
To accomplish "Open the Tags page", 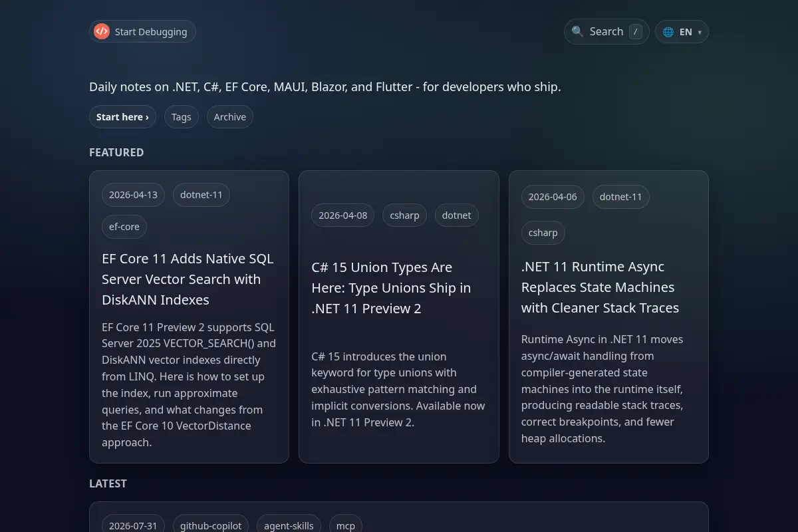I will pos(181,117).
